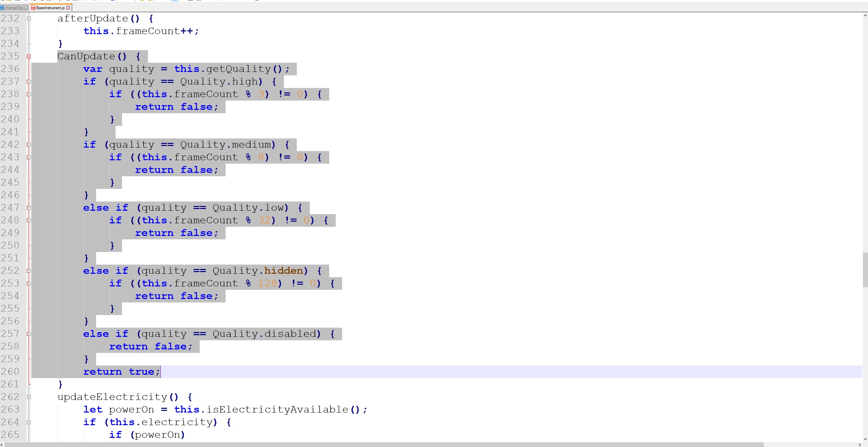Click Quality.medium on line 242

226,145
